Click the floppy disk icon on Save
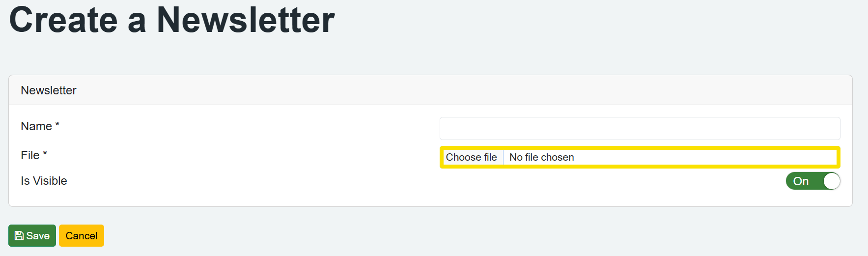Image resolution: width=868 pixels, height=256 pixels. [19, 236]
